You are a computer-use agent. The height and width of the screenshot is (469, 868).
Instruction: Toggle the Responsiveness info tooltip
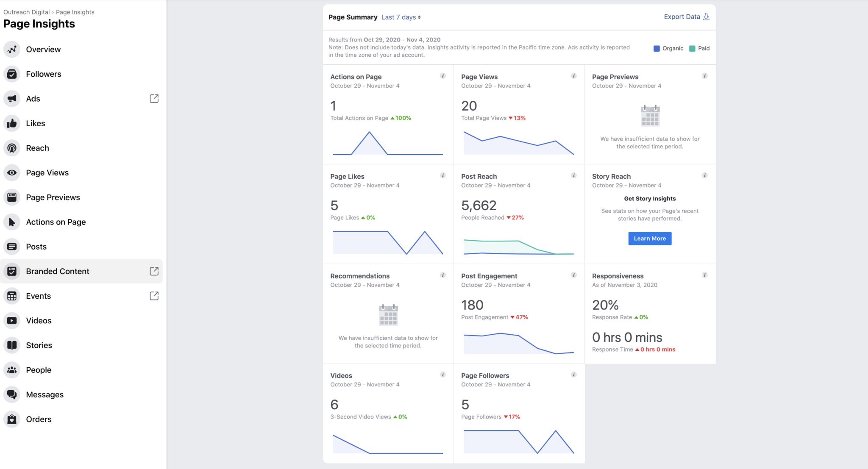[x=704, y=275]
